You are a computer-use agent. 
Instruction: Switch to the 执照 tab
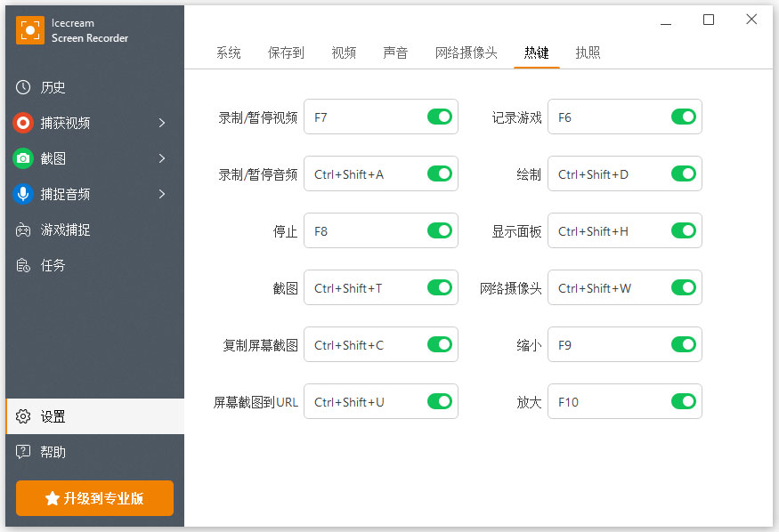588,52
